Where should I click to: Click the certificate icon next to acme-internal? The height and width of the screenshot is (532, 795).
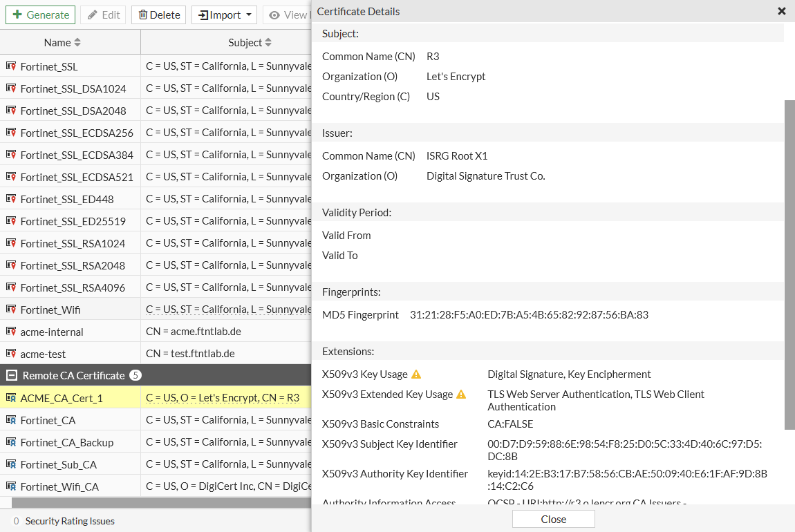click(11, 332)
